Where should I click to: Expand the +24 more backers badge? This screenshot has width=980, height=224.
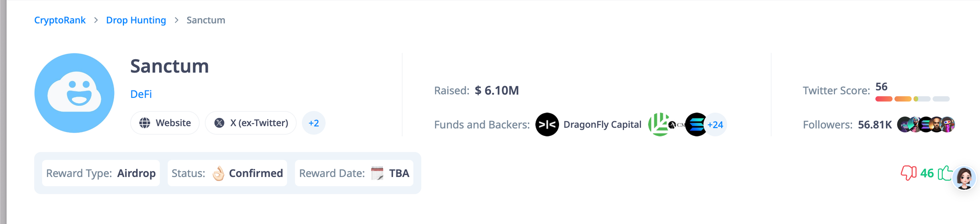point(716,125)
